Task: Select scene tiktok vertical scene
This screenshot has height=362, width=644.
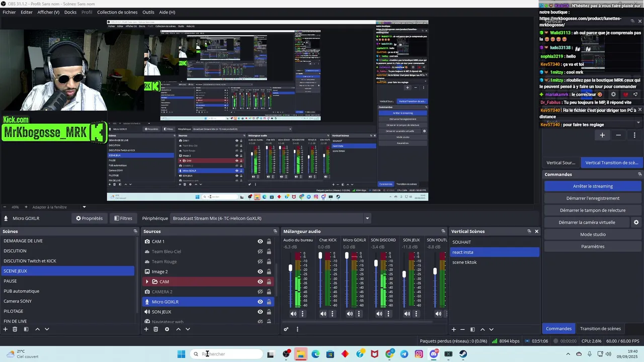Action: [x=494, y=262]
